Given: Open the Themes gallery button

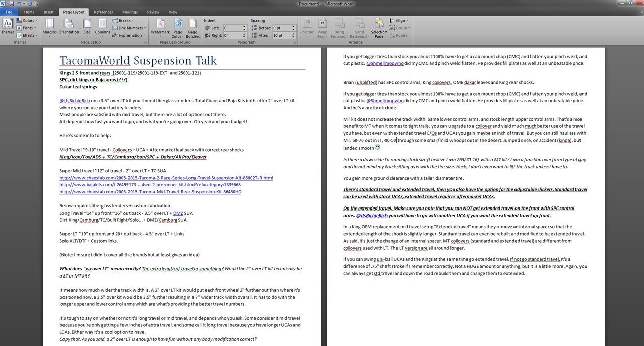Looking at the screenshot, I should coord(8,27).
